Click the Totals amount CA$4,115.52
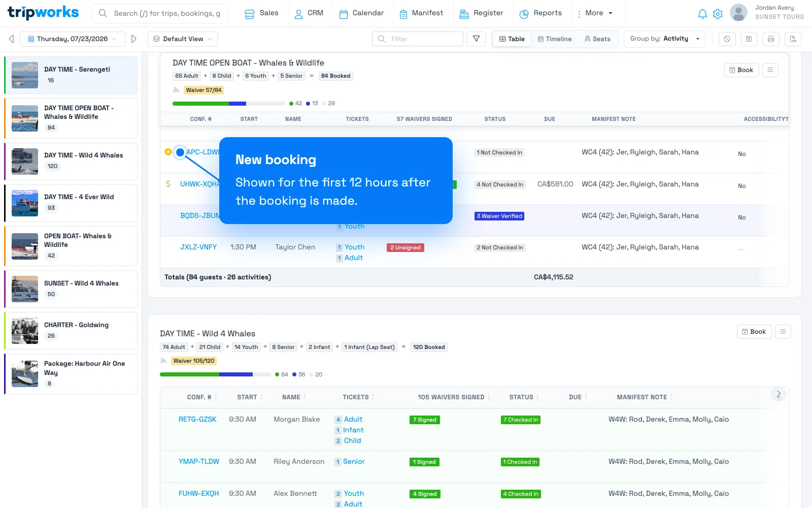812x508 pixels. tap(554, 277)
